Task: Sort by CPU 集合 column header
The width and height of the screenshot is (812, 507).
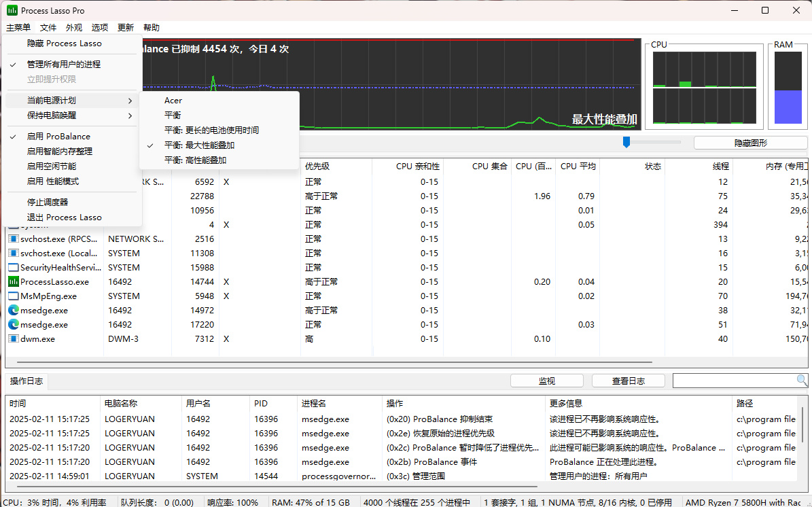Action: tap(478, 167)
